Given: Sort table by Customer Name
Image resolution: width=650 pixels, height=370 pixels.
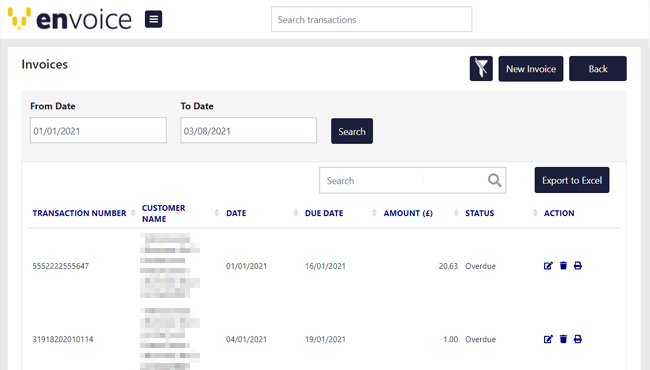Looking at the screenshot, I should tap(163, 213).
